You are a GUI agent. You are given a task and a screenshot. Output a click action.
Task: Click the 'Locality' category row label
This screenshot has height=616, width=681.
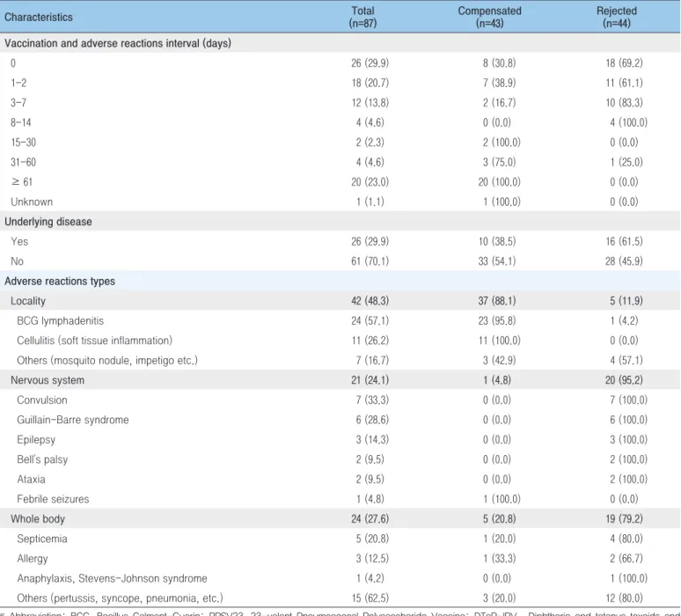click(28, 301)
